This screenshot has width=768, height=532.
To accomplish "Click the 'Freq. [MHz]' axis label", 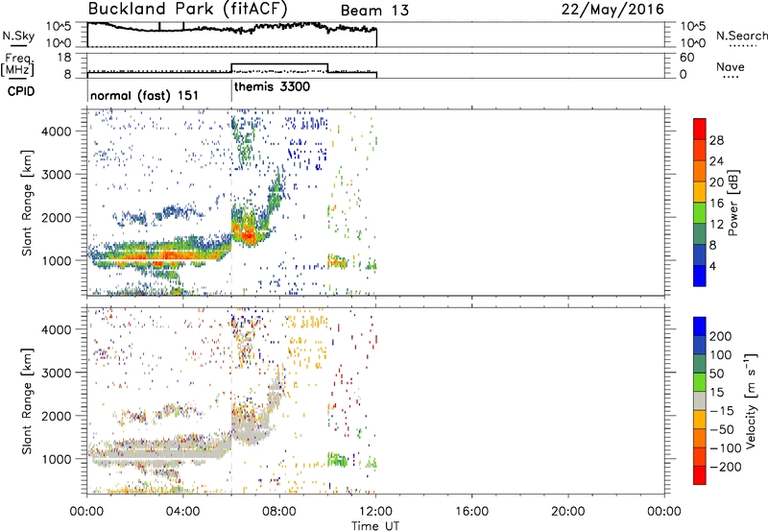I will [17, 65].
